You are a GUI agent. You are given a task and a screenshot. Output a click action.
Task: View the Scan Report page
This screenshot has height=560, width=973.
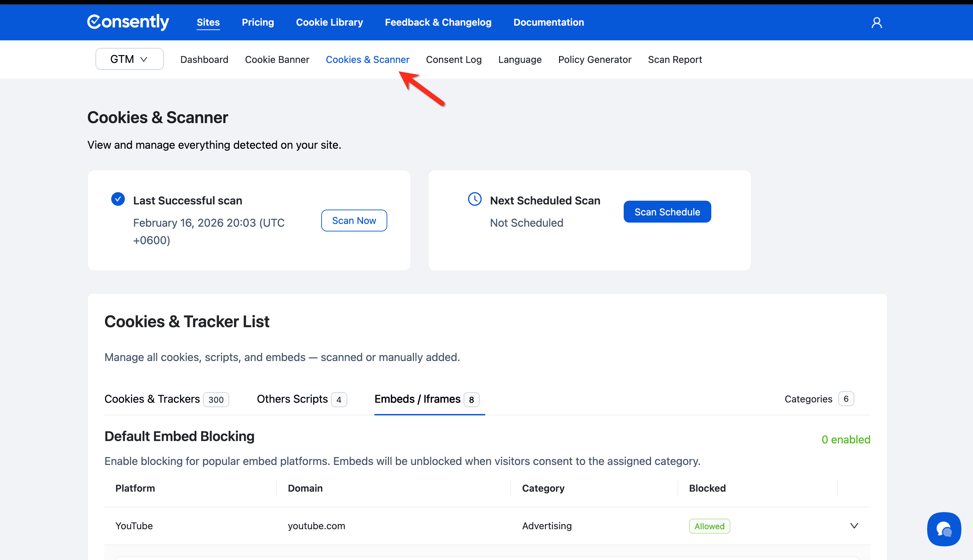(x=674, y=59)
